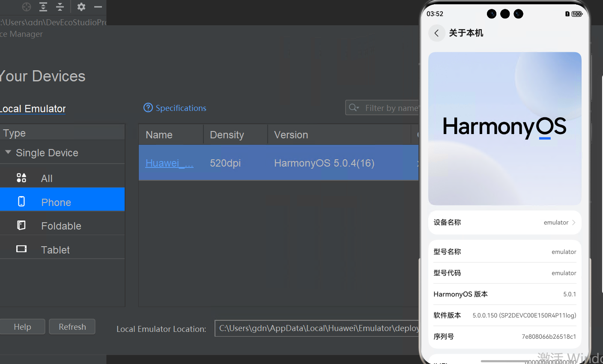Open the Huawei emulator name link
This screenshot has height=364, width=603.
(x=170, y=163)
